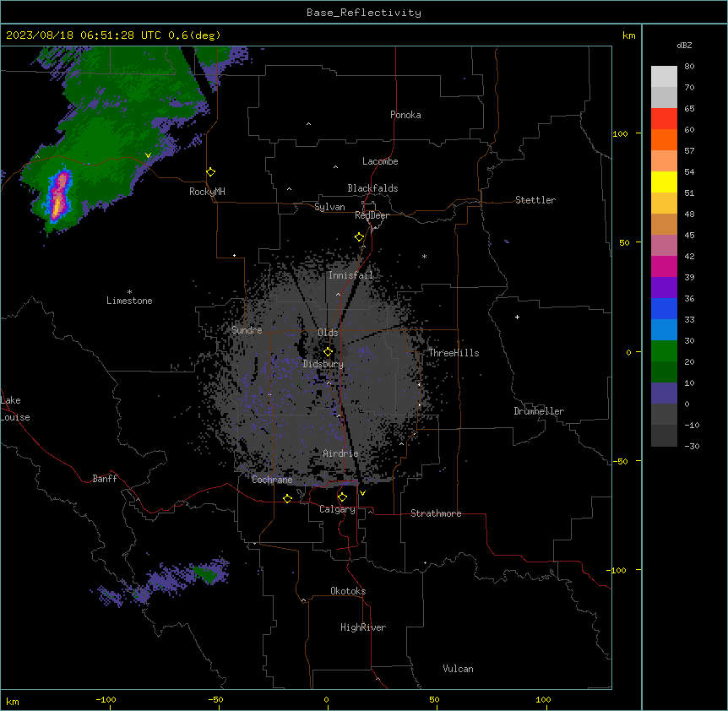Screen dimensions: 728x711
Task: Click the asterisk marker above Limestone label
Action: tap(129, 292)
